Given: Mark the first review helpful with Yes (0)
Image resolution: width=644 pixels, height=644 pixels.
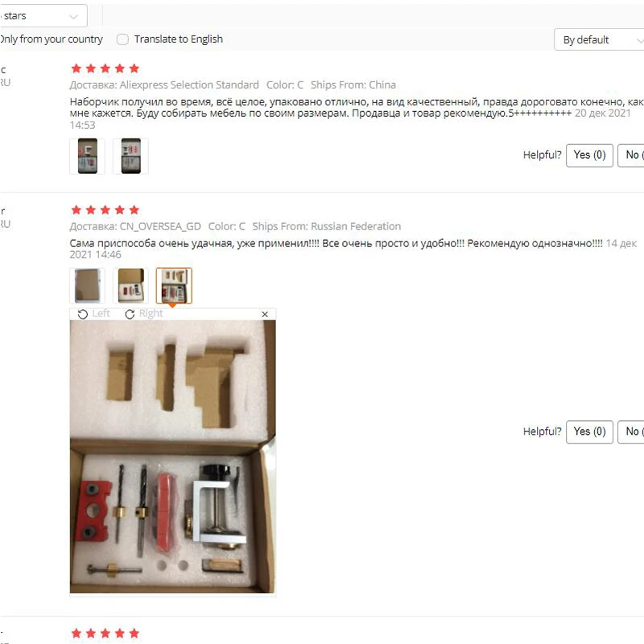Looking at the screenshot, I should pos(589,155).
